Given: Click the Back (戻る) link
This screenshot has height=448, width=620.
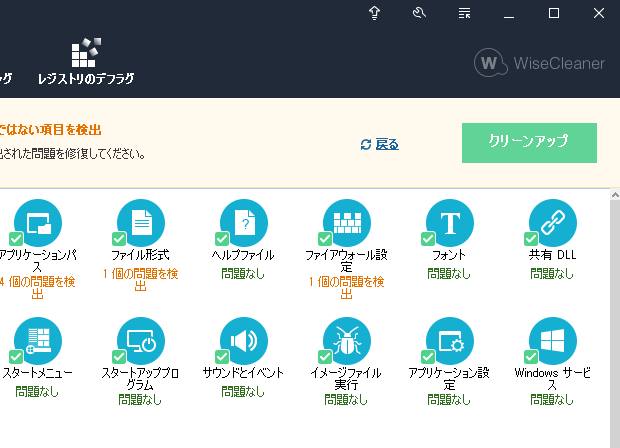Looking at the screenshot, I should tap(380, 145).
